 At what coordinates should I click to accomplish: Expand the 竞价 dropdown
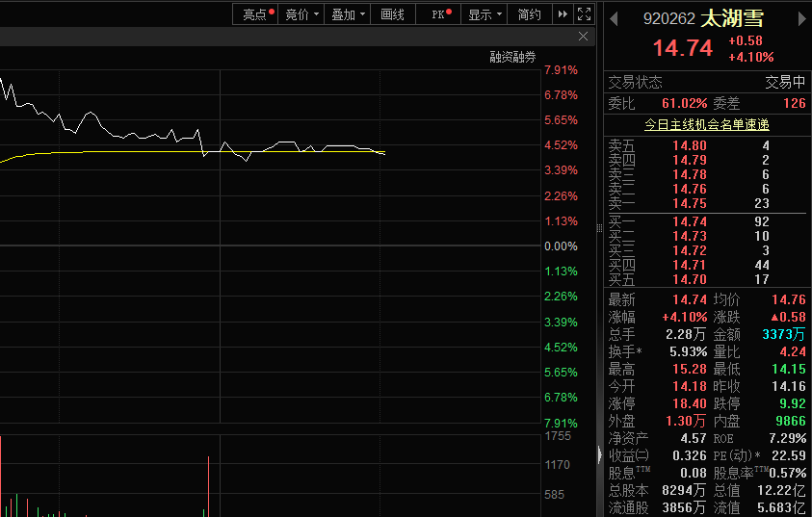[301, 14]
